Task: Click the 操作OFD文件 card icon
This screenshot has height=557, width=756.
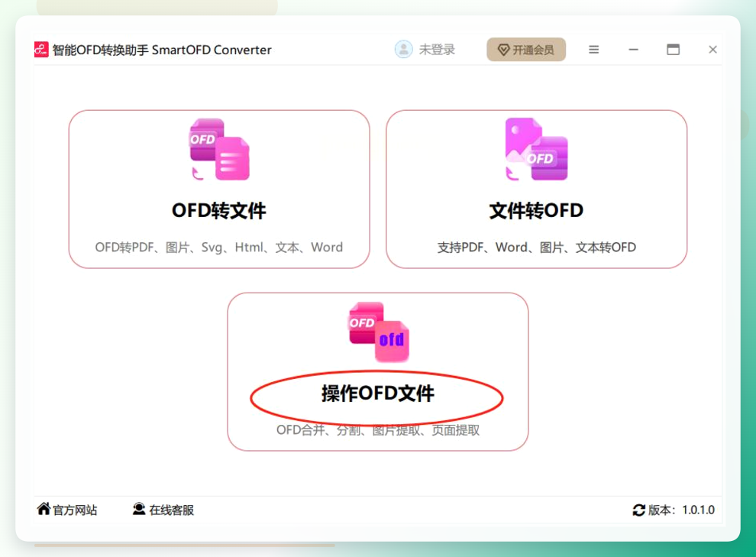Action: tap(379, 332)
